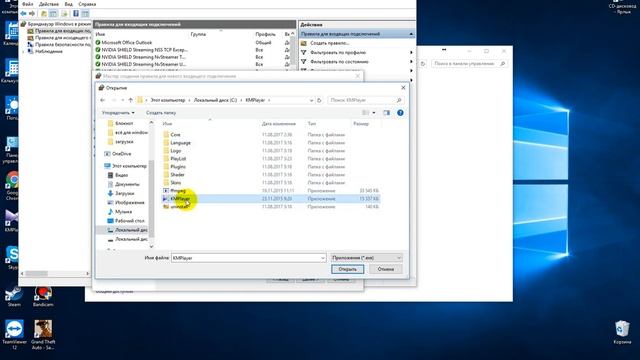Open Grand Theft Auto desktop shortcut
Screen dimensions: 640x360
[43, 335]
